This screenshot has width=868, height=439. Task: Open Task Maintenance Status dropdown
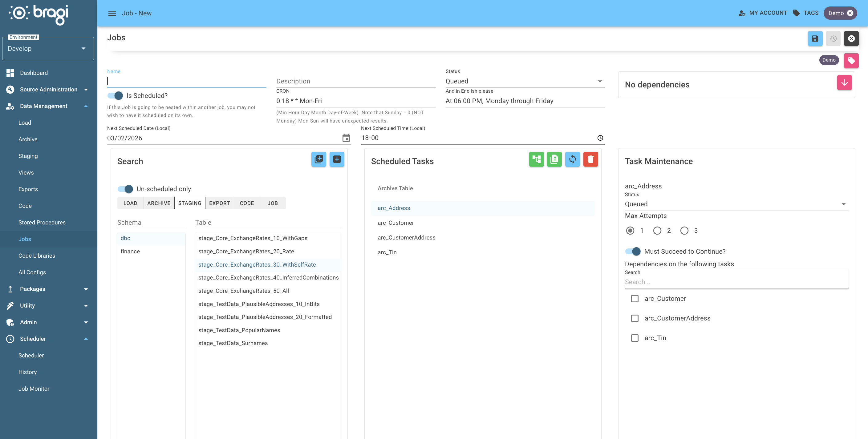coord(736,204)
